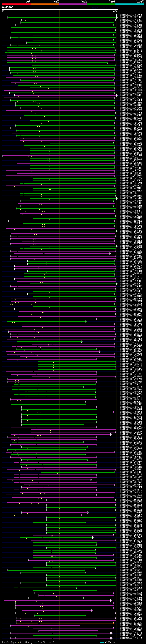Select label UniRef100_P36494
The width and height of the screenshot is (146, 644).
click(131, 331)
